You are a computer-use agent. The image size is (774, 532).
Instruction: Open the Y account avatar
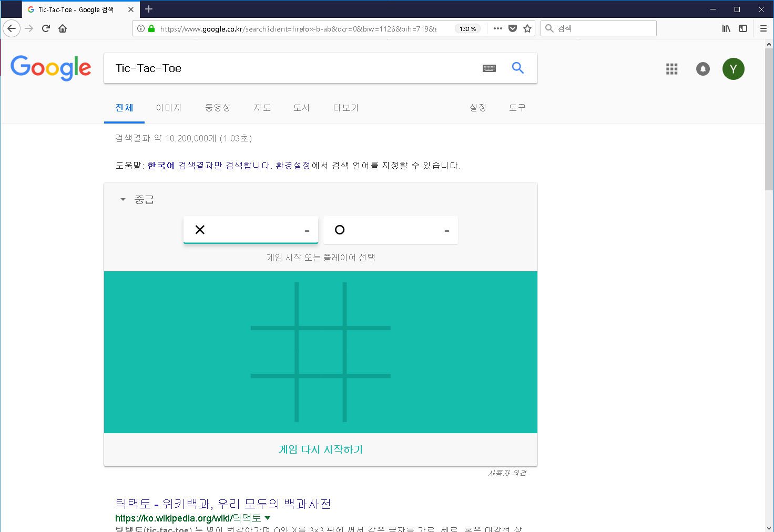click(x=734, y=69)
